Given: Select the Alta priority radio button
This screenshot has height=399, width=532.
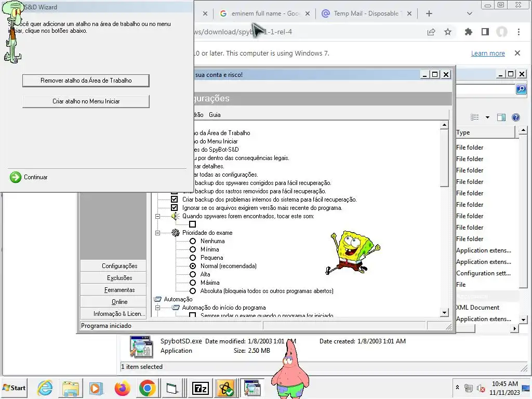Looking at the screenshot, I should (x=193, y=274).
